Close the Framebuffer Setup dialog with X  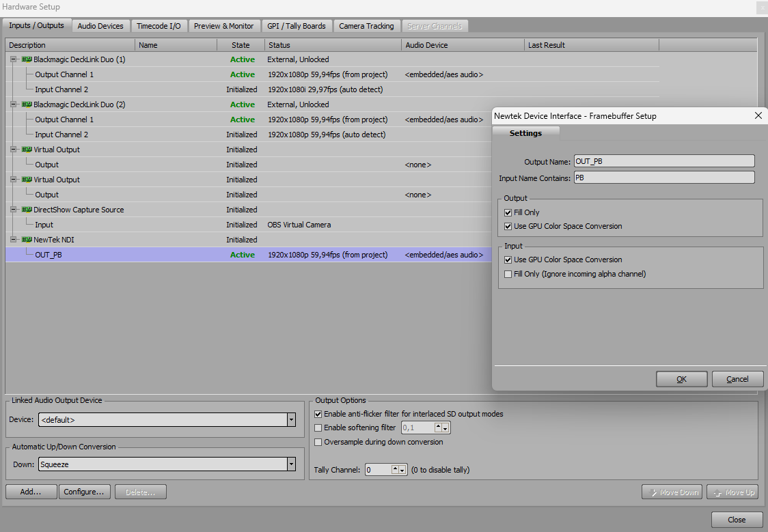pos(758,115)
